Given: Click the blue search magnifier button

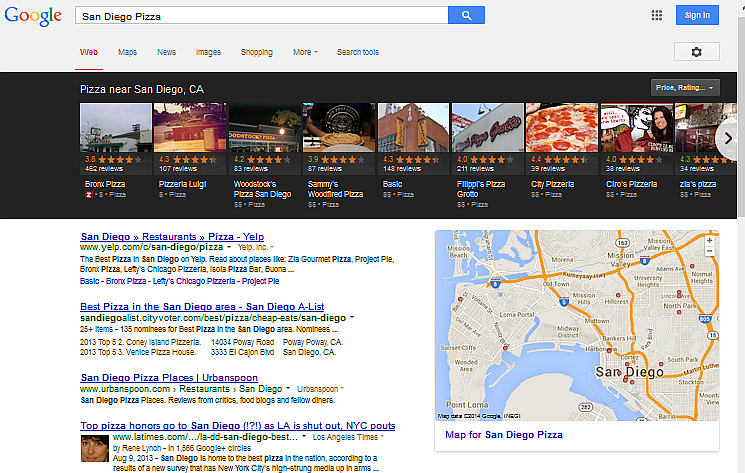Looking at the screenshot, I should pos(466,15).
